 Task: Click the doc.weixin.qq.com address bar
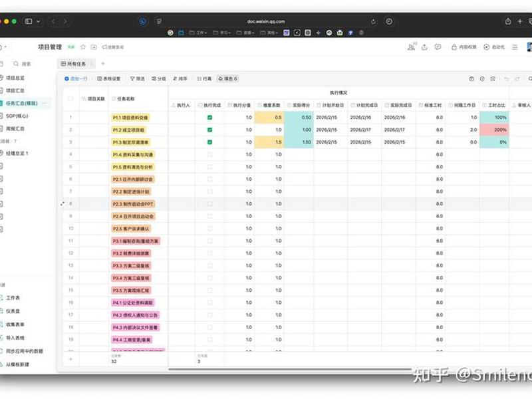pos(266,21)
